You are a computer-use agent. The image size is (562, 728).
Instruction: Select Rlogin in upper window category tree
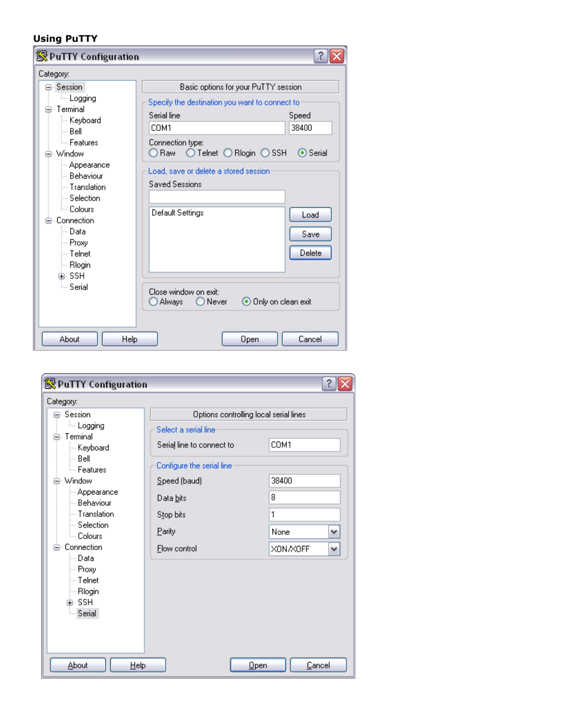pyautogui.click(x=80, y=265)
